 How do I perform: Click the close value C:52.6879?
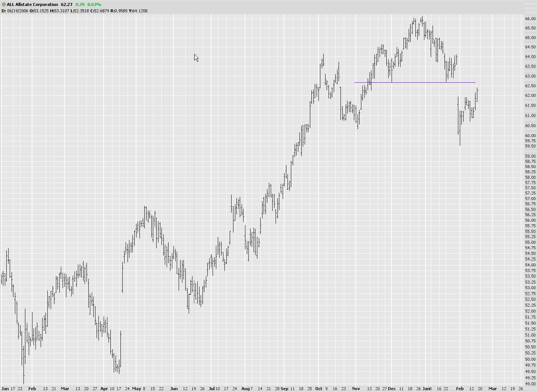(100, 11)
